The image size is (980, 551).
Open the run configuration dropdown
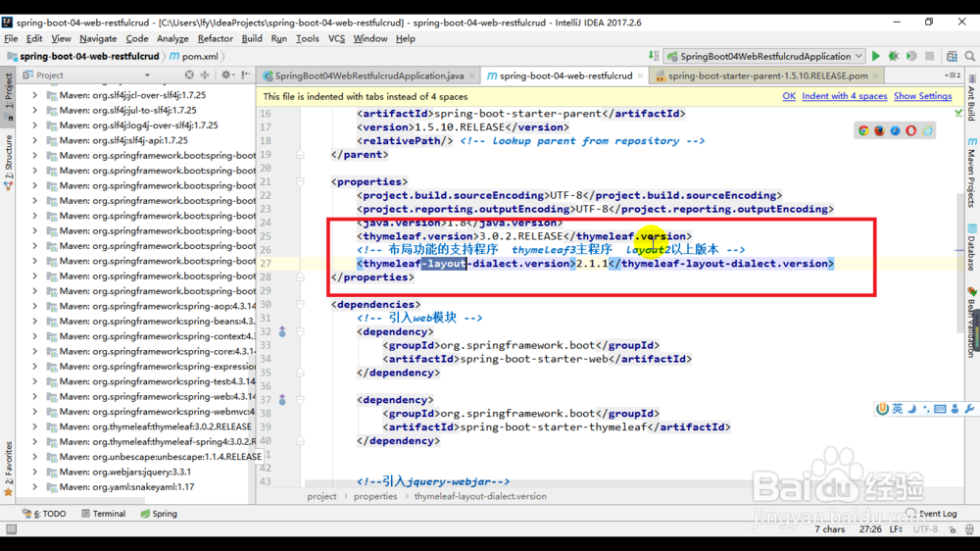(x=859, y=56)
